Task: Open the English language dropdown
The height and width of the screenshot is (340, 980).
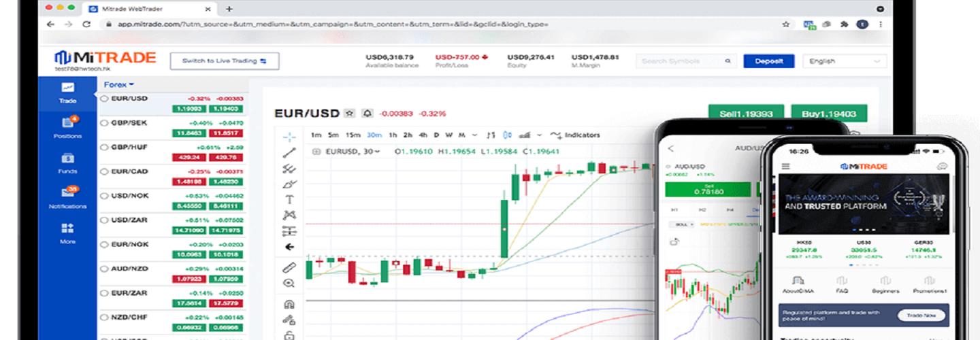Action: tap(845, 61)
